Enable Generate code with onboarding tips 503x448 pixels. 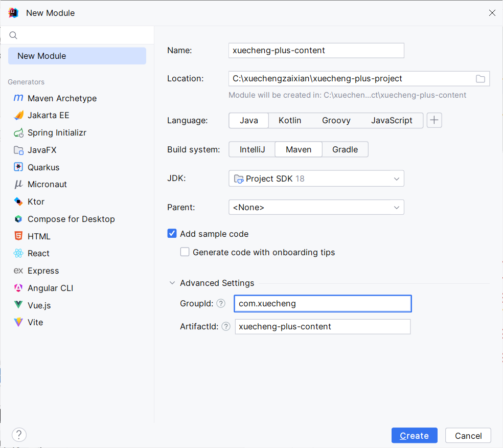[x=185, y=252]
